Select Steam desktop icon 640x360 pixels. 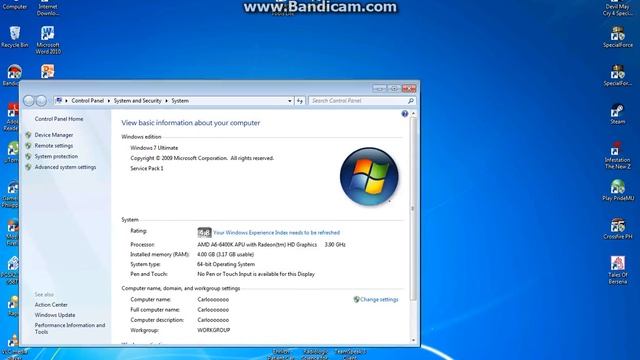[618, 114]
